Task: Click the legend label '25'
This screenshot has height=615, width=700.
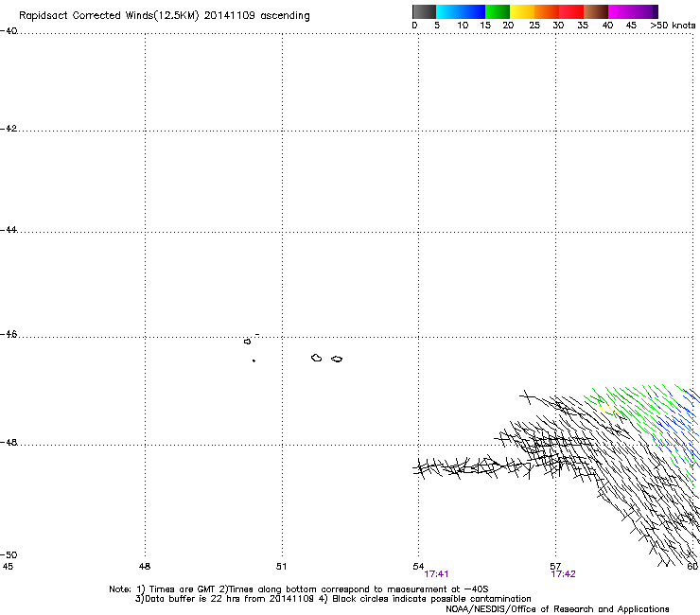Action: point(534,26)
